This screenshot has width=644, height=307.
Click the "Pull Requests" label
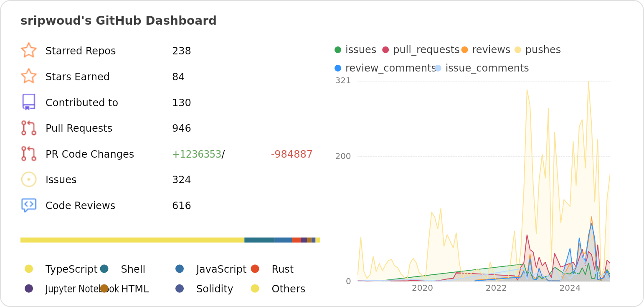[x=79, y=128]
